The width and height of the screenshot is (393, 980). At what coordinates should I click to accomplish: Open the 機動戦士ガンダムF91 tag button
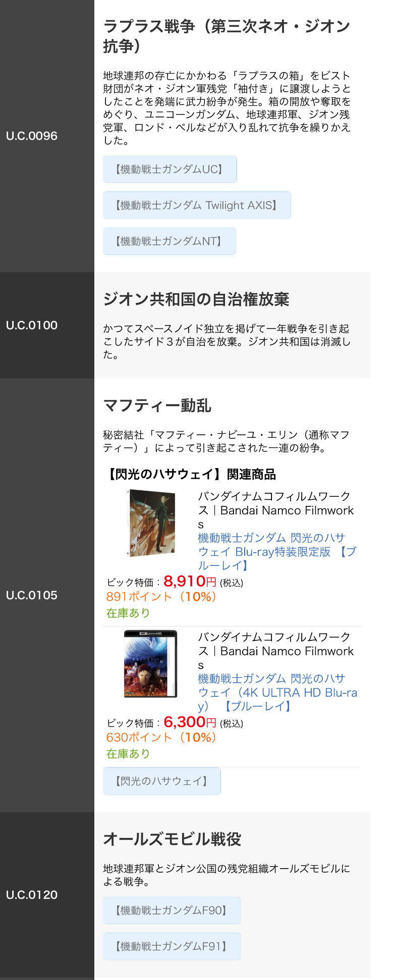pos(172,946)
